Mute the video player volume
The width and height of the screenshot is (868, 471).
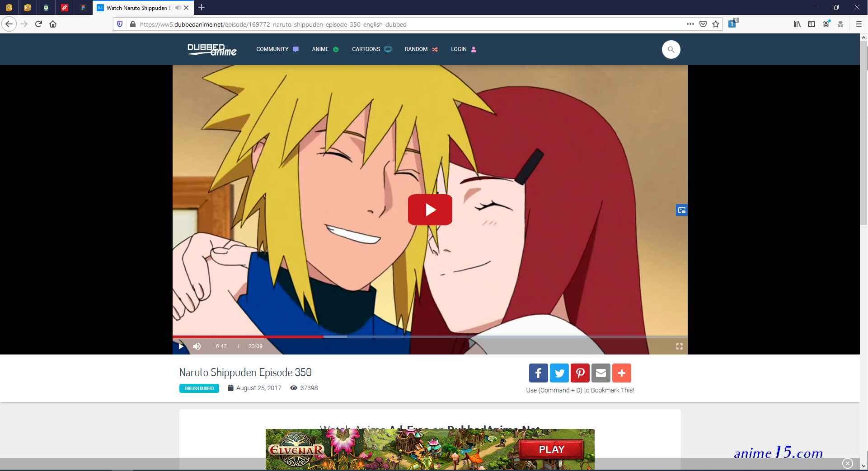[197, 346]
